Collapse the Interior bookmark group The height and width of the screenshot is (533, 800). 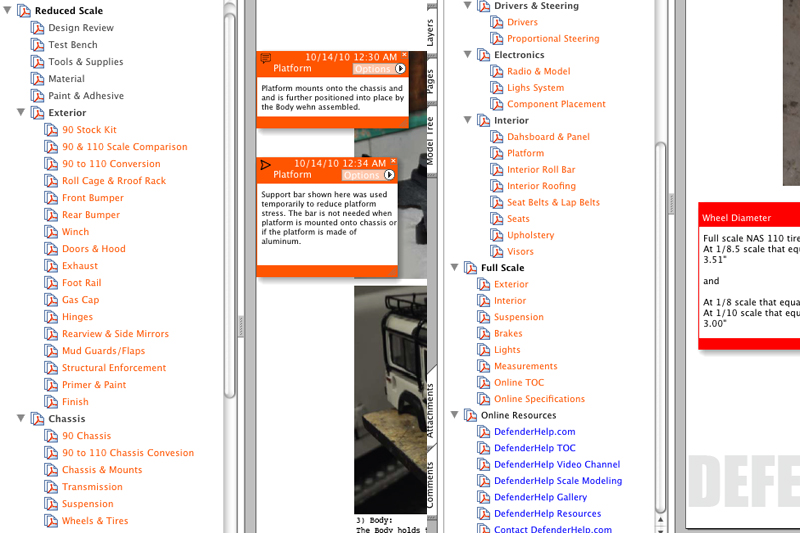[x=467, y=119]
